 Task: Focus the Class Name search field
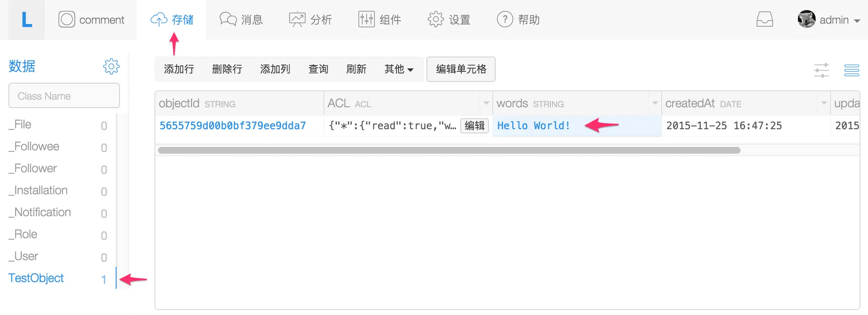pyautogui.click(x=64, y=96)
